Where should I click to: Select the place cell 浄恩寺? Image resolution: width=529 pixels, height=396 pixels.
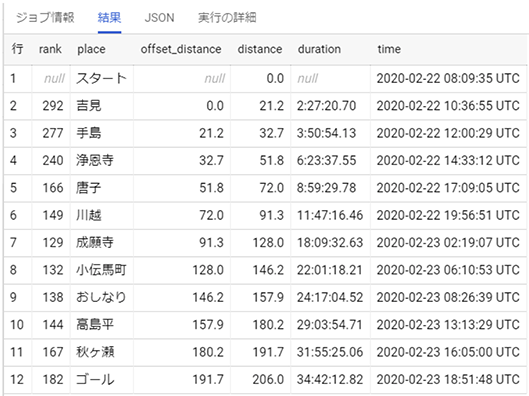click(x=95, y=161)
